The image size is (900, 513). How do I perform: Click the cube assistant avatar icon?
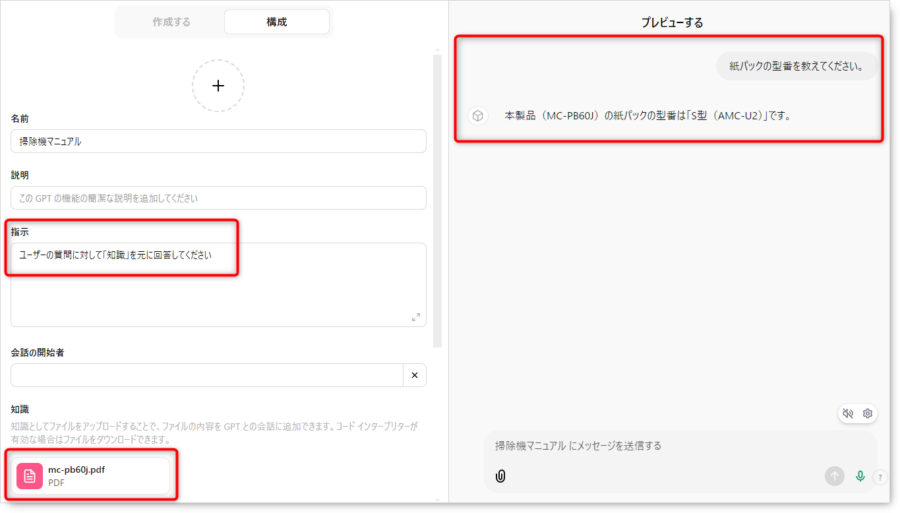(478, 116)
